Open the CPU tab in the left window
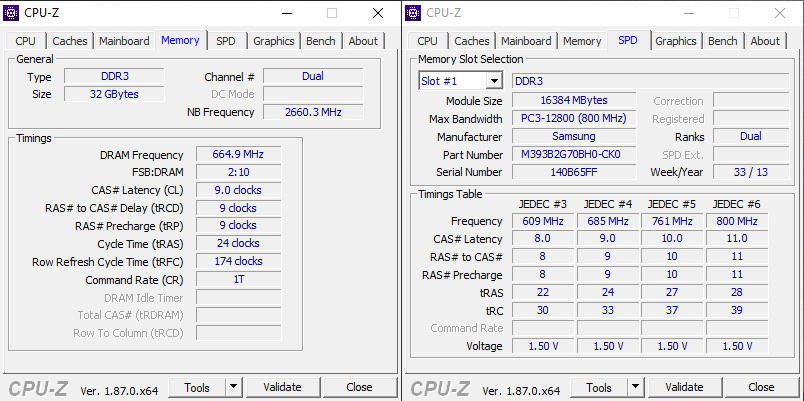The image size is (804, 401). click(x=26, y=41)
